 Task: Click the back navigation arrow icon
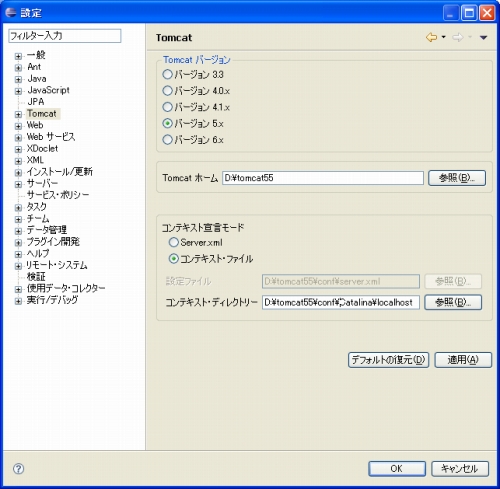[431, 37]
